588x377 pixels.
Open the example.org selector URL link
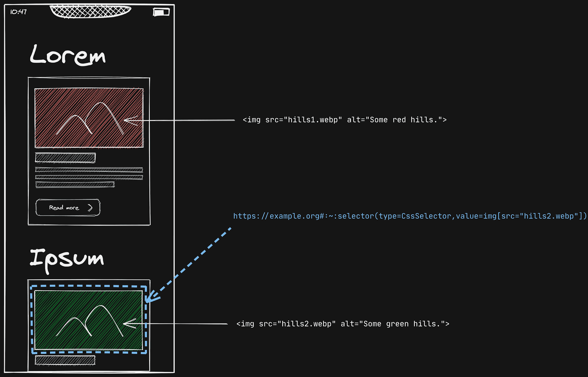pos(410,216)
